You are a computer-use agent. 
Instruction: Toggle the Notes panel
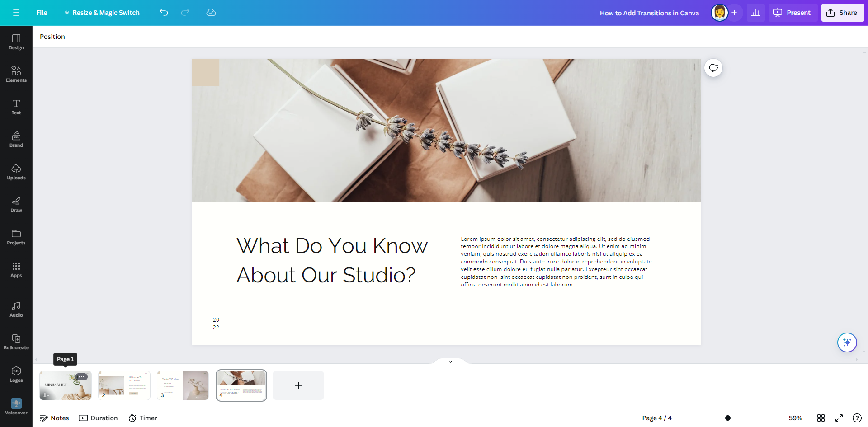coord(54,418)
